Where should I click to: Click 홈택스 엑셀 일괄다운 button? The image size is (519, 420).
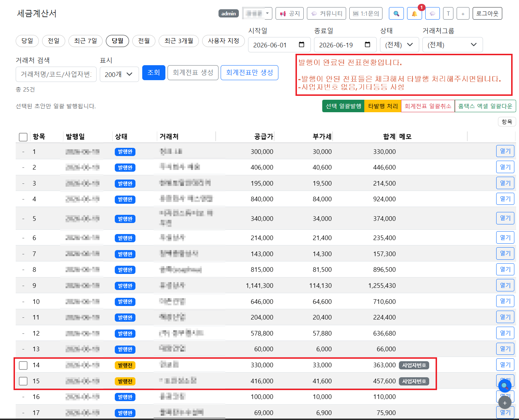coord(485,106)
